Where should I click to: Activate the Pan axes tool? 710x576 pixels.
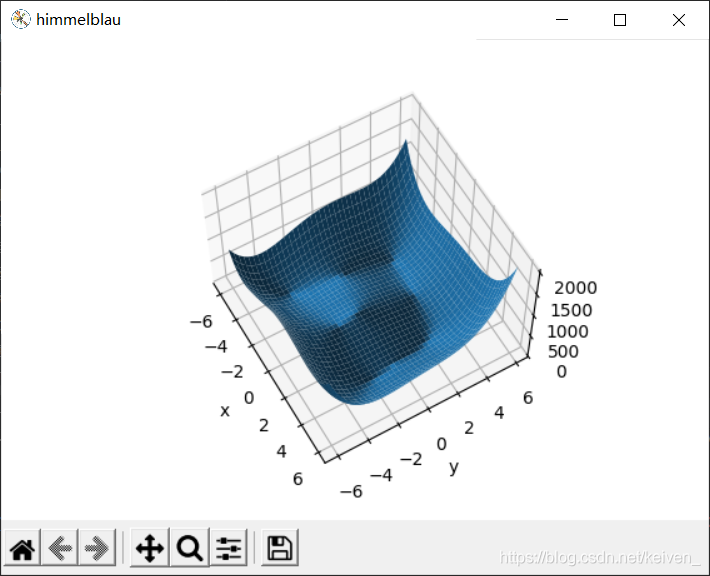pos(150,548)
